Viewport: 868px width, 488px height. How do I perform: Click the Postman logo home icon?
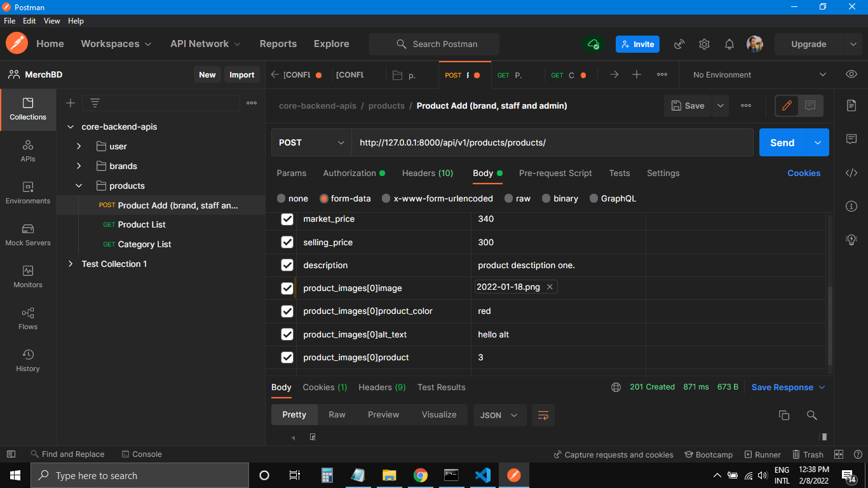[17, 44]
